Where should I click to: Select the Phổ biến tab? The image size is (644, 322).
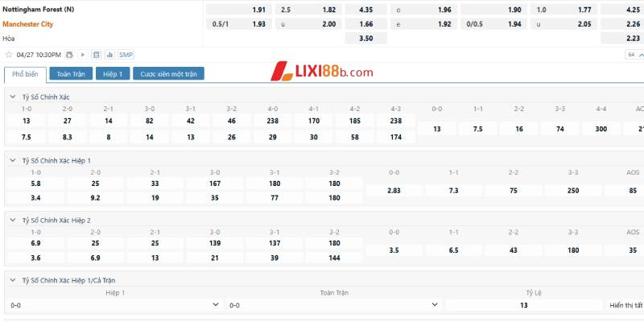tap(25, 73)
